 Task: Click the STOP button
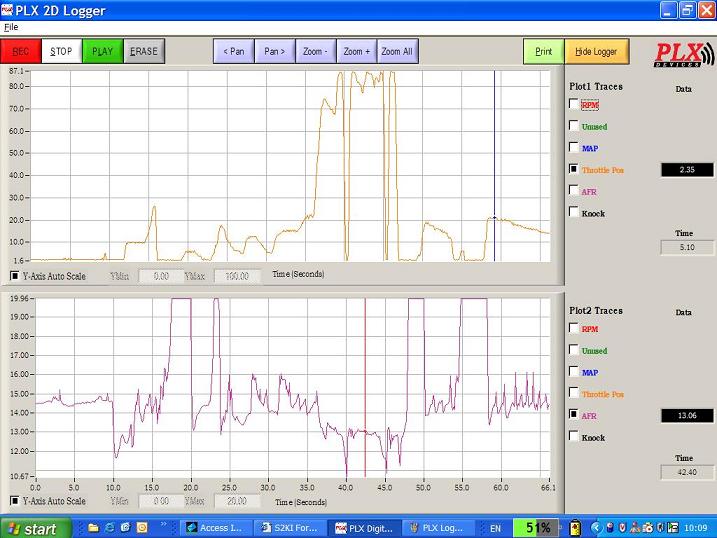coord(61,51)
